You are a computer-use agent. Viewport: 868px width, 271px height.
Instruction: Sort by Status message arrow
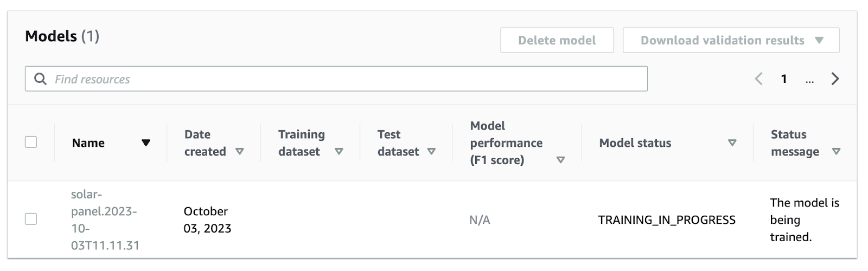click(x=836, y=152)
